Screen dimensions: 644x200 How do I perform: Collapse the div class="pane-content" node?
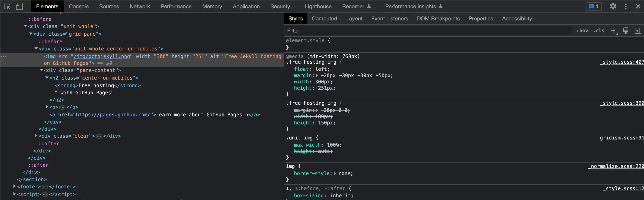click(41, 70)
